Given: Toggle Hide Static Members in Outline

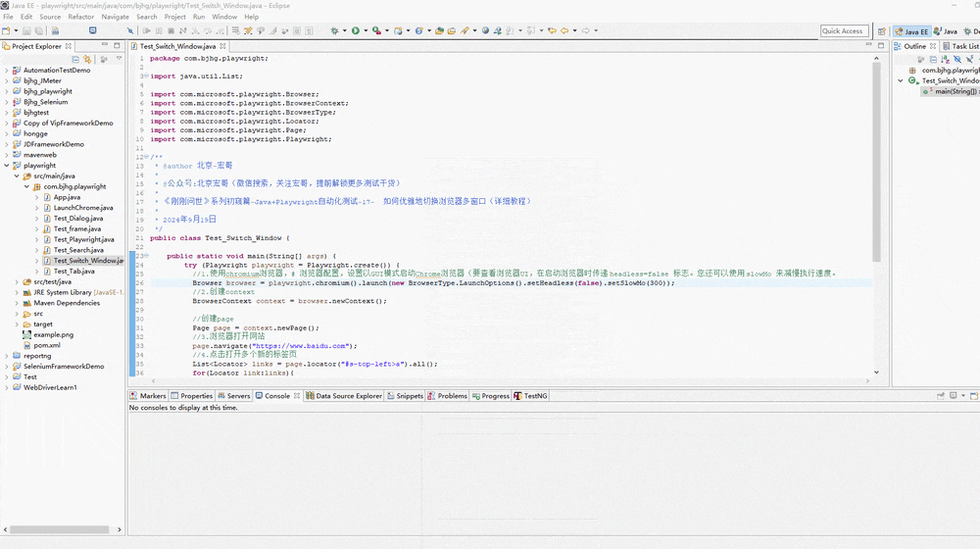Looking at the screenshot, I should coord(969,60).
